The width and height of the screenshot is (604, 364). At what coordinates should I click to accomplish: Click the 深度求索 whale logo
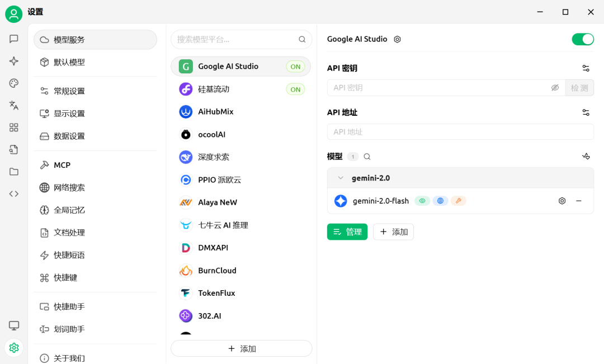click(x=186, y=157)
